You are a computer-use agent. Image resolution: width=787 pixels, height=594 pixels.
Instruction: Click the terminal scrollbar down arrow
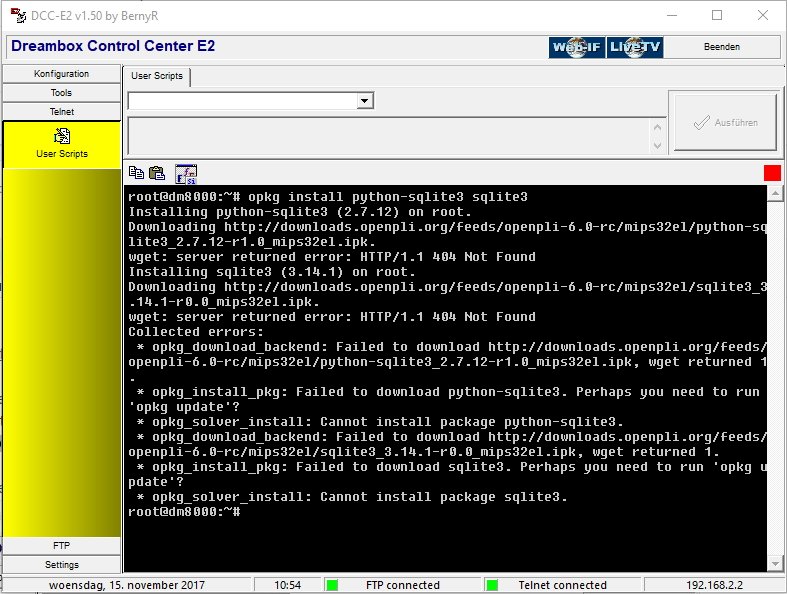coord(775,564)
